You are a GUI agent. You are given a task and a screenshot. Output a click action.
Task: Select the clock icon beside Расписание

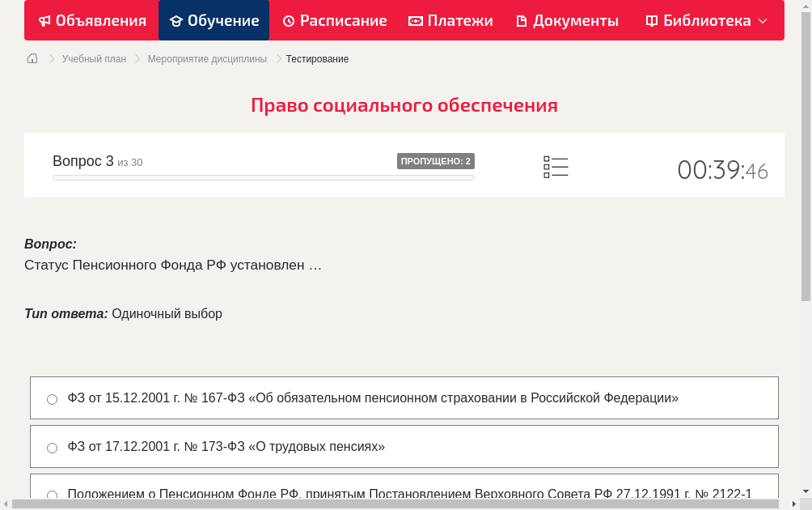[288, 20]
